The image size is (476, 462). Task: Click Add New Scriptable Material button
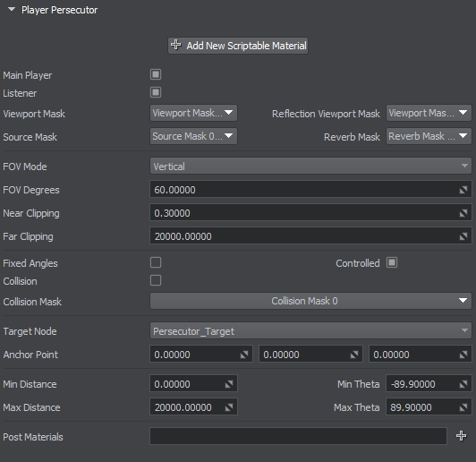click(x=238, y=46)
